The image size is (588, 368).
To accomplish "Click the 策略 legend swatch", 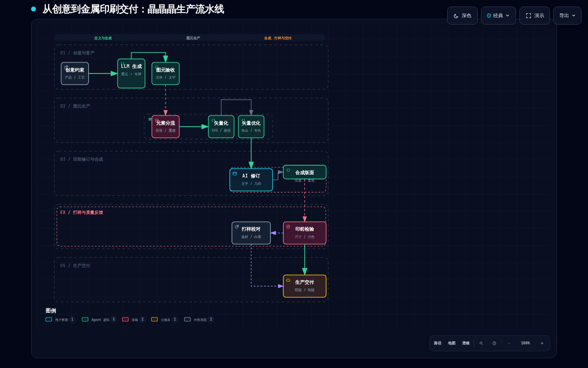I will click(125, 319).
